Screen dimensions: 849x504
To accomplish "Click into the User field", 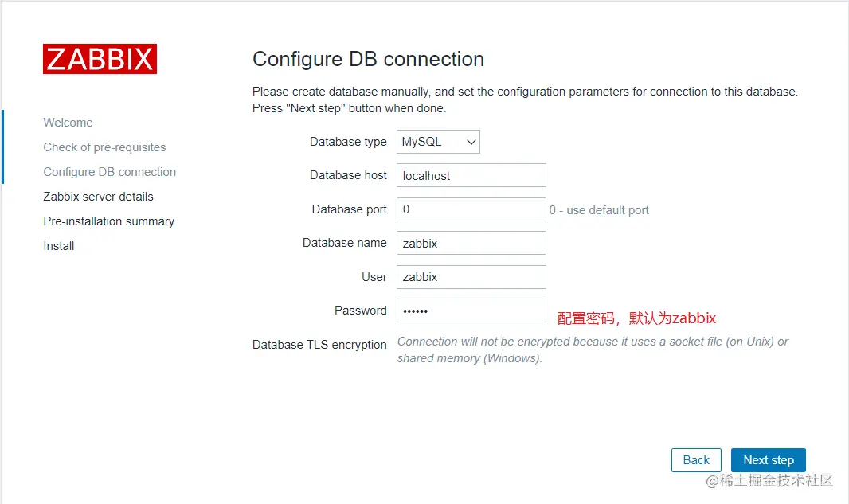I will pos(471,277).
